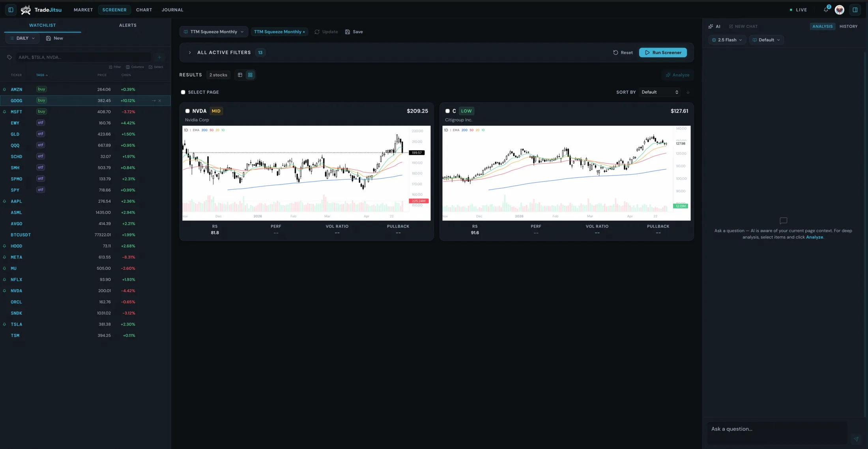Click the etf tag on SPY row
868x449 pixels.
(x=41, y=190)
